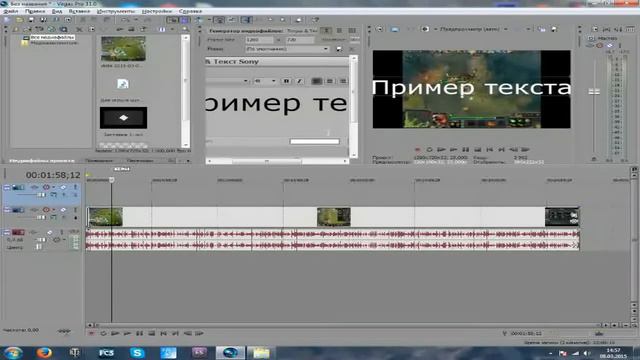Click the Master bus FX icon

click(590, 45)
